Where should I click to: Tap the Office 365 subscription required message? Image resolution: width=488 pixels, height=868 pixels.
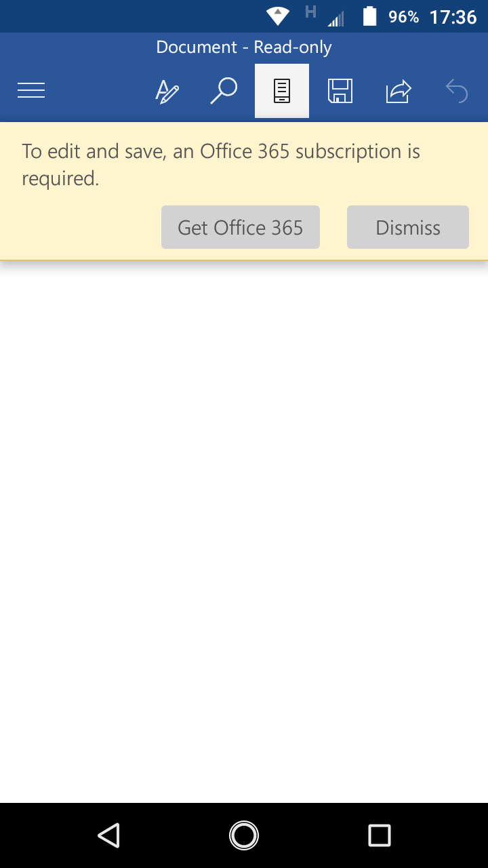tap(221, 165)
